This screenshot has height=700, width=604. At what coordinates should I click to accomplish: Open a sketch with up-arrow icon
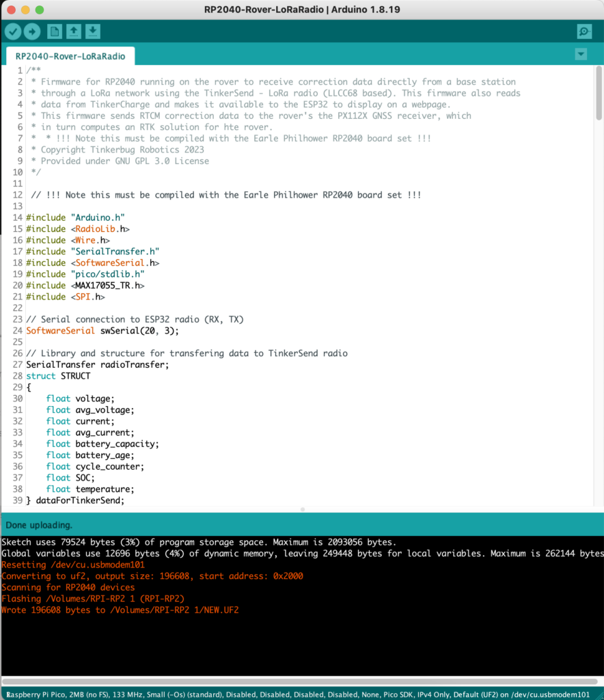[x=74, y=31]
